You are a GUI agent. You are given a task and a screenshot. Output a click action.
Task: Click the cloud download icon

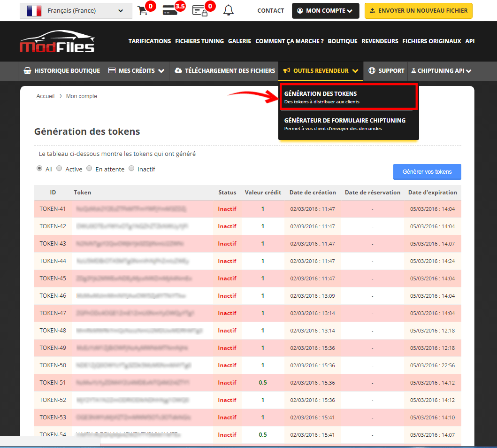tap(178, 71)
